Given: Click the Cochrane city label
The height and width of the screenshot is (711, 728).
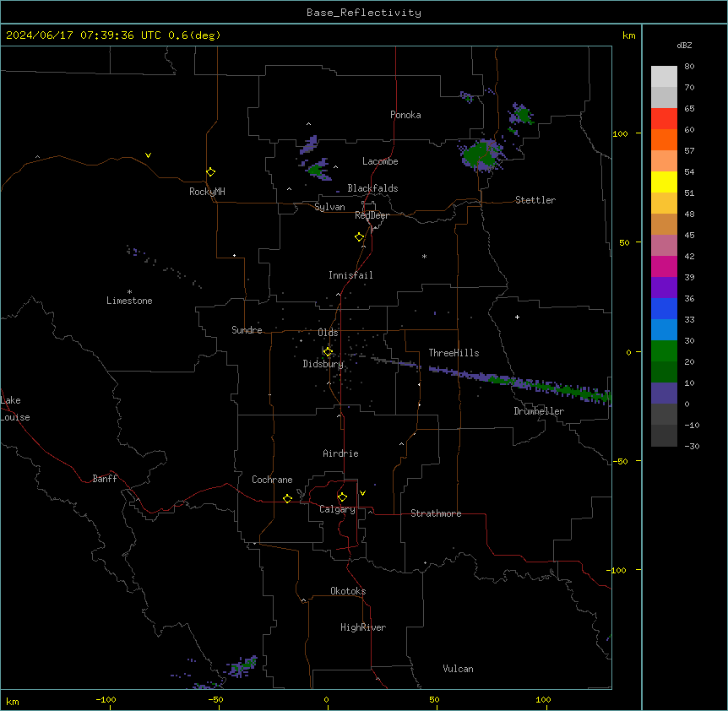Looking at the screenshot, I should coord(272,480).
